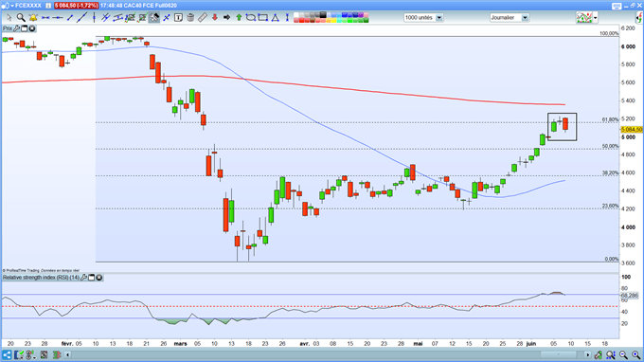
Task: Click the chart style indicators button
Action: (x=584, y=18)
